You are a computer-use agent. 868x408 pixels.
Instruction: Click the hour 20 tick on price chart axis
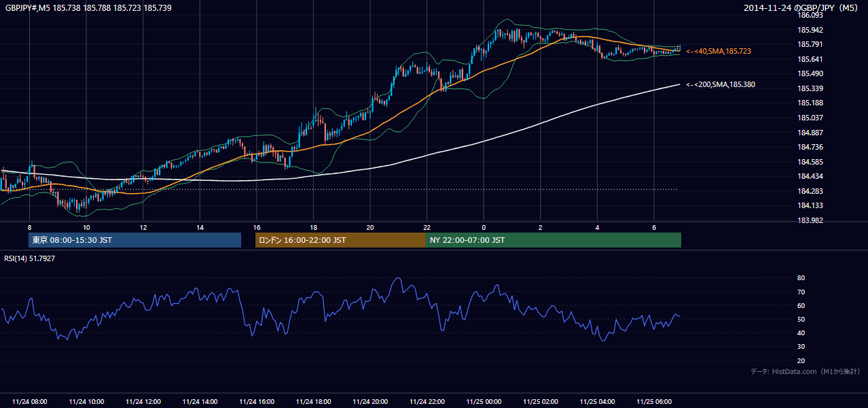pyautogui.click(x=370, y=226)
